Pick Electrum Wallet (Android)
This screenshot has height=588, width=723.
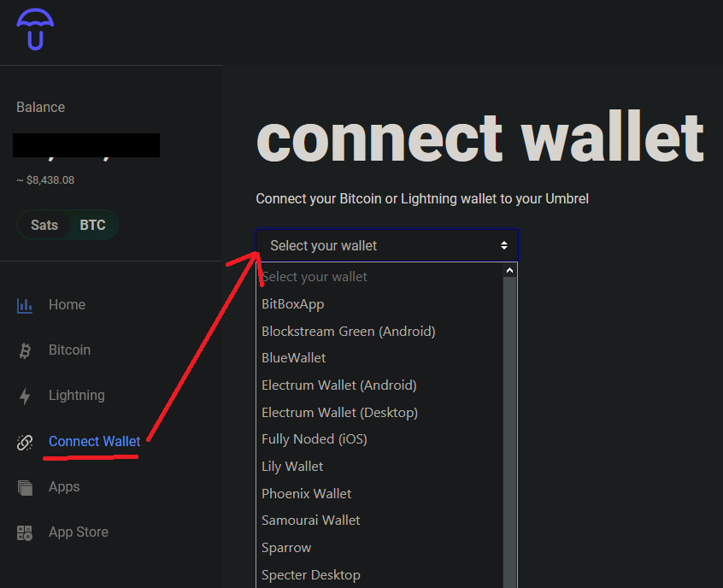(379, 385)
